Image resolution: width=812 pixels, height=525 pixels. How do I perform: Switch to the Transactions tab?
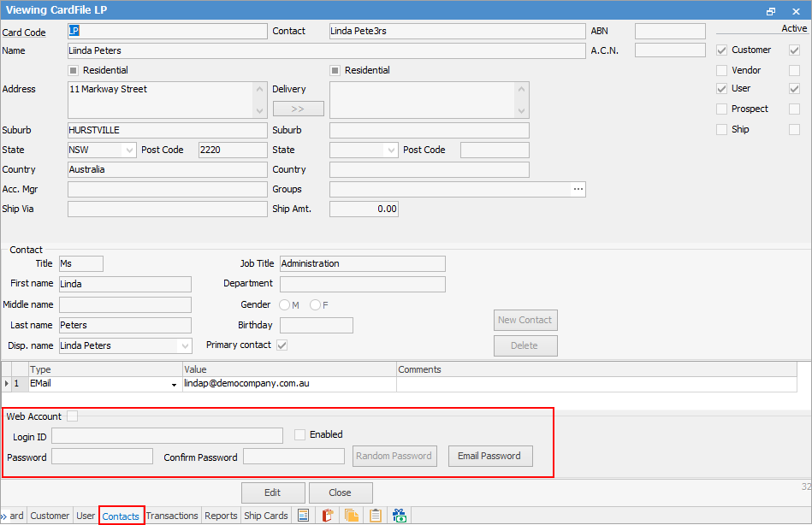172,516
